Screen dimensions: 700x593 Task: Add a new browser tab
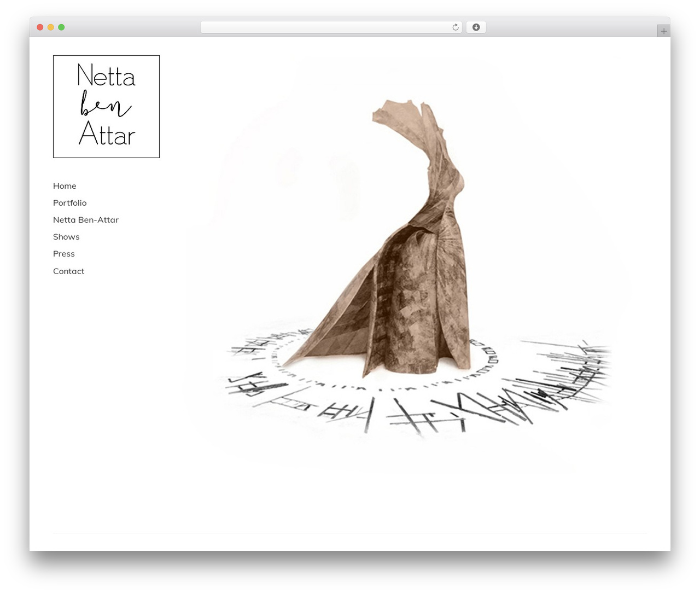pyautogui.click(x=663, y=31)
